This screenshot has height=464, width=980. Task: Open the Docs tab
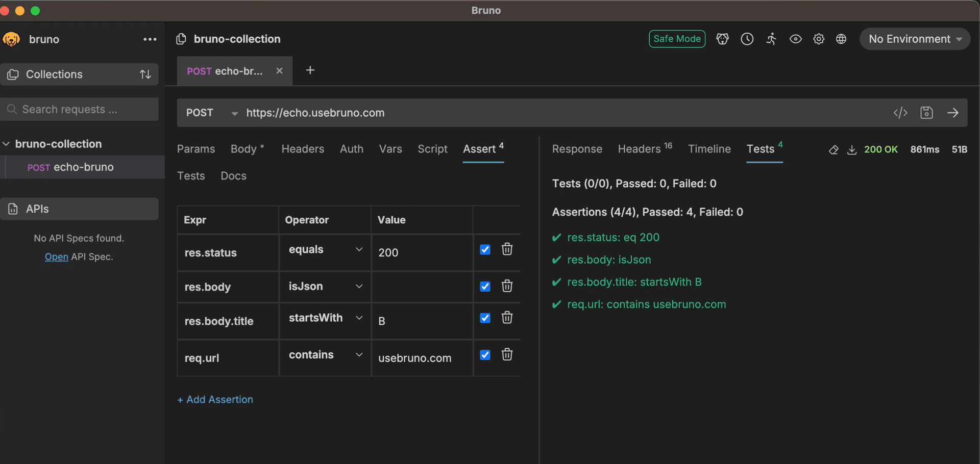(x=233, y=176)
